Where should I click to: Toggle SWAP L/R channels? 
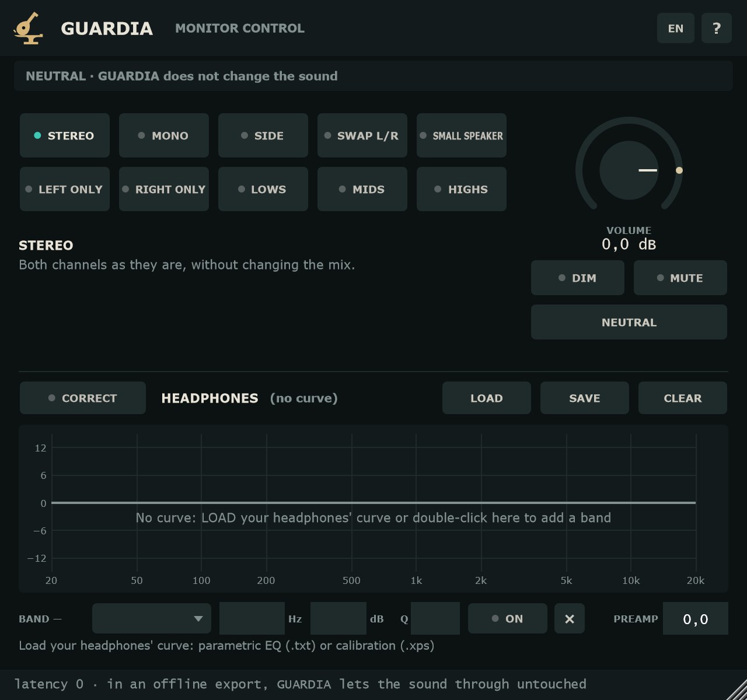362,135
